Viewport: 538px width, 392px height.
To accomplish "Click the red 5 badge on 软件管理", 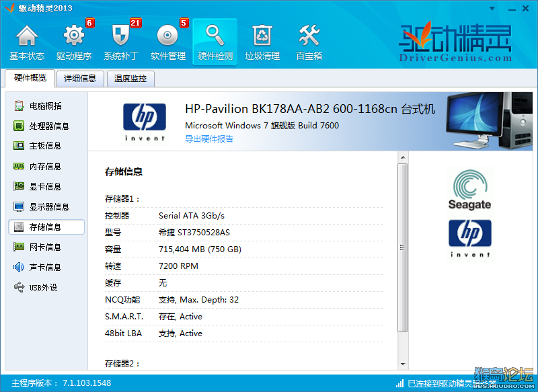I will click(184, 23).
